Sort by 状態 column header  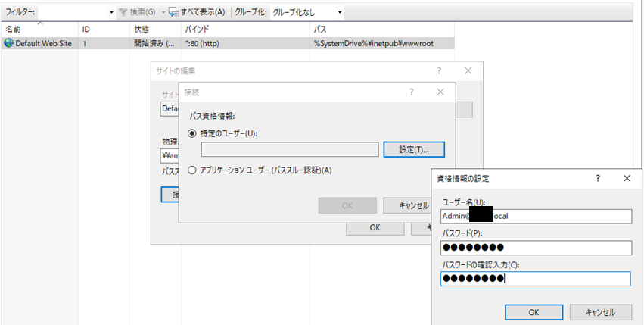click(155, 30)
